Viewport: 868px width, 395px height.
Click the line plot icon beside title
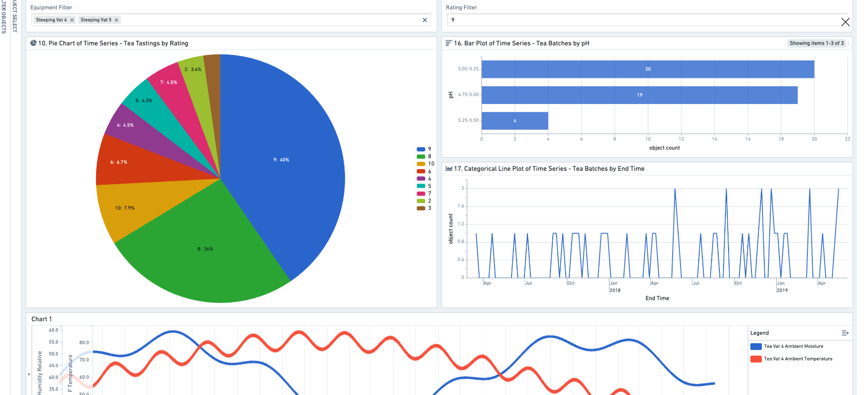(449, 169)
